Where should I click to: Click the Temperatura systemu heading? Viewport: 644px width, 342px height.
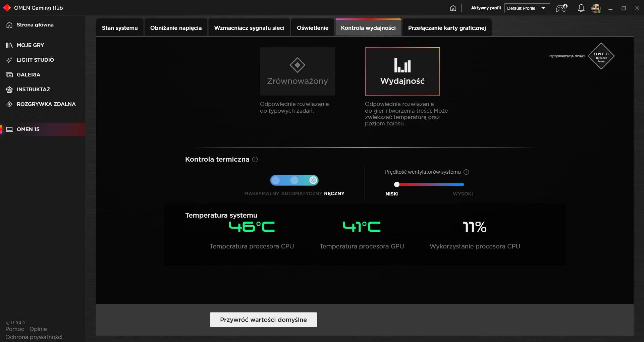(x=221, y=215)
